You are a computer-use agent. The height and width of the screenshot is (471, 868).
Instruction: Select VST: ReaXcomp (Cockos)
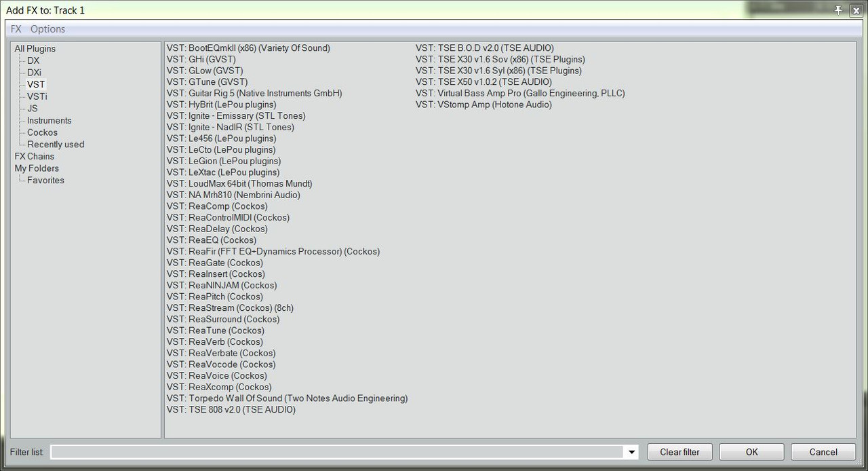(x=219, y=388)
